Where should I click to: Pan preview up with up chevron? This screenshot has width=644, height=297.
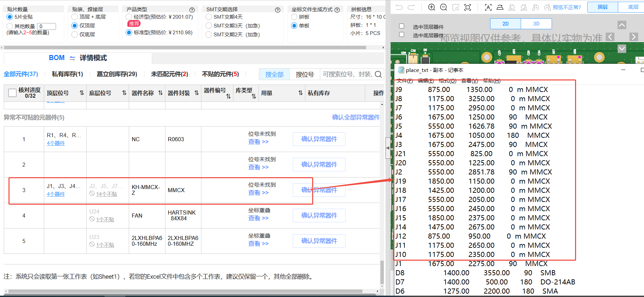[622, 25]
